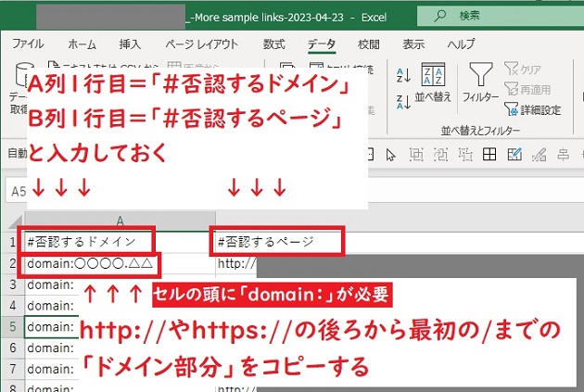Select row 2 header
The image size is (584, 392).
(12, 263)
